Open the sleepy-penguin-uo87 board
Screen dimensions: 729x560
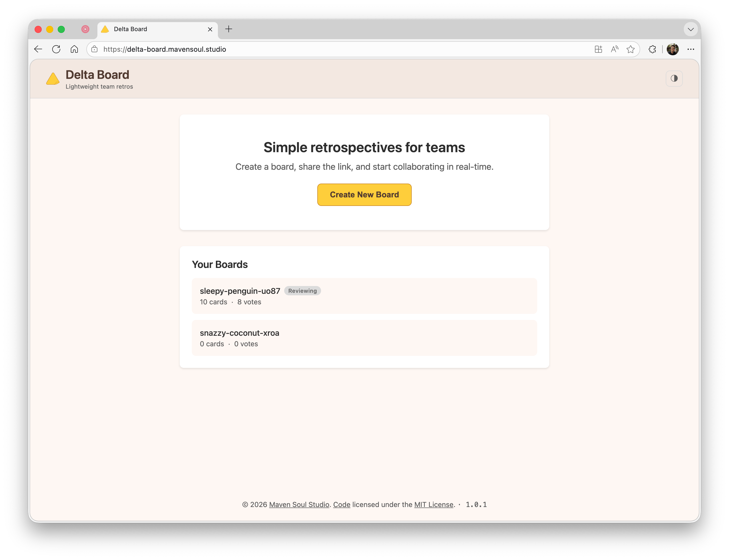coord(364,296)
